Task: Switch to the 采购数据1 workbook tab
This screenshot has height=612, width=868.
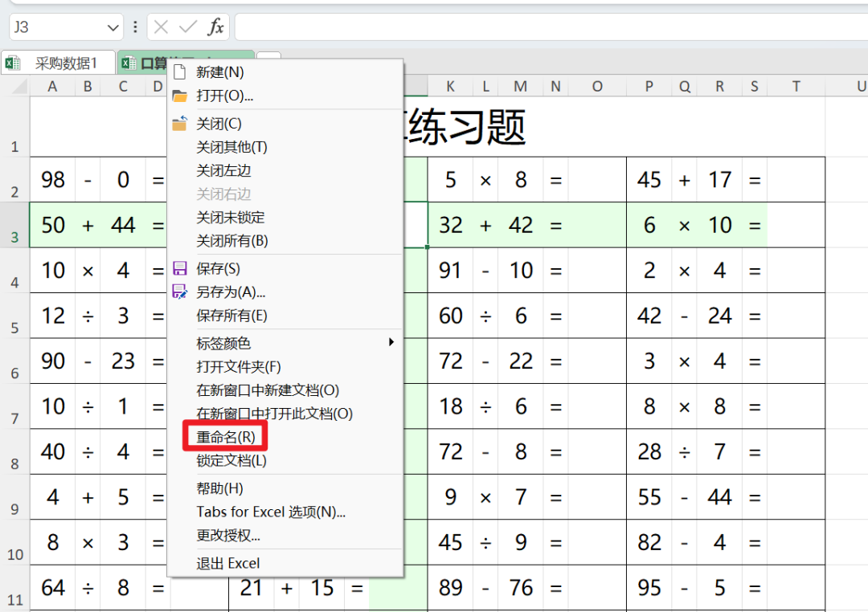Action: click(x=58, y=63)
